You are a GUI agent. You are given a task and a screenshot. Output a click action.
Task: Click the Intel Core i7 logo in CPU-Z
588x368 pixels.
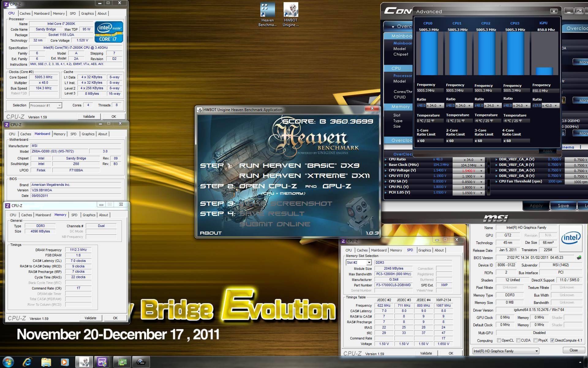click(x=109, y=32)
